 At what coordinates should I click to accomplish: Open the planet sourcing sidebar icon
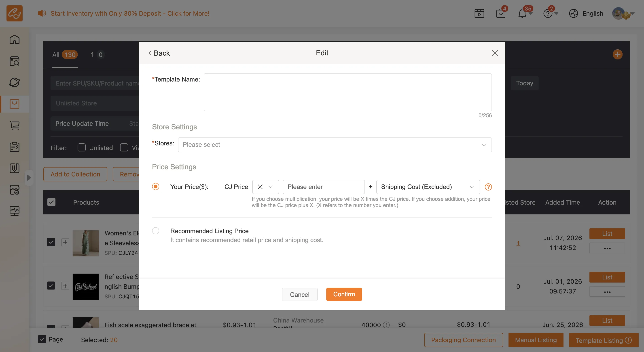tap(14, 82)
